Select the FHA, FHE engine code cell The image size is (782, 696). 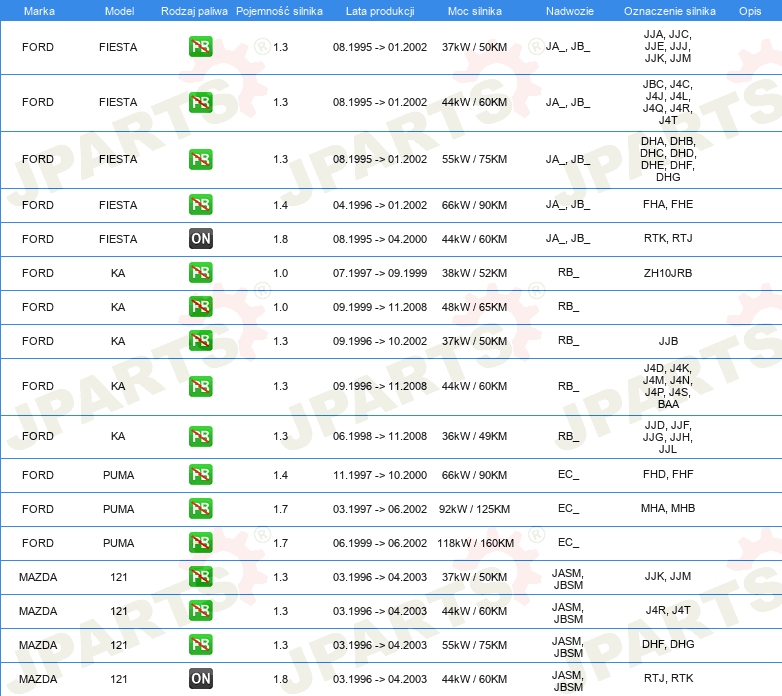click(668, 205)
